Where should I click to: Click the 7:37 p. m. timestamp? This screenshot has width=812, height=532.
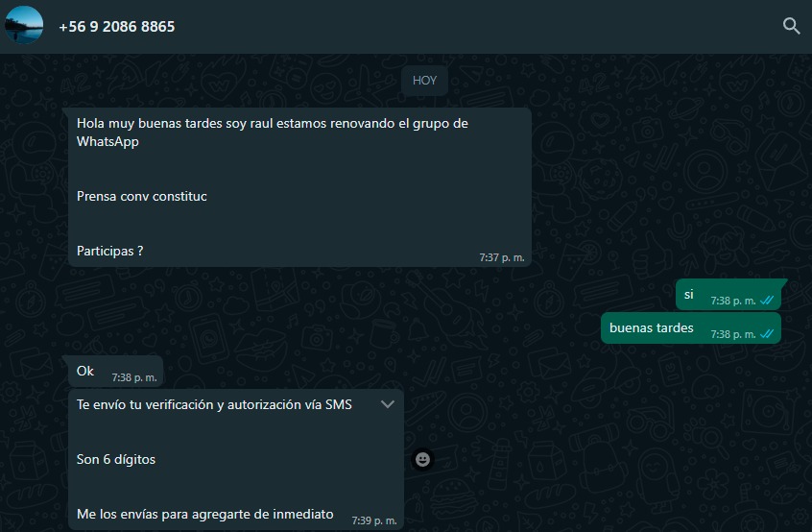point(502,257)
